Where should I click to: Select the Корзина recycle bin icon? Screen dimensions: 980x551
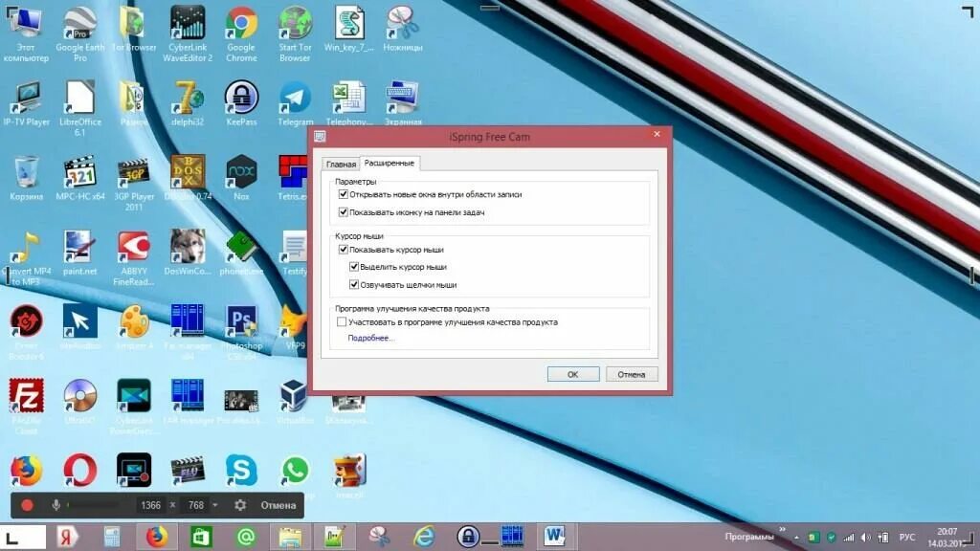tap(26, 179)
